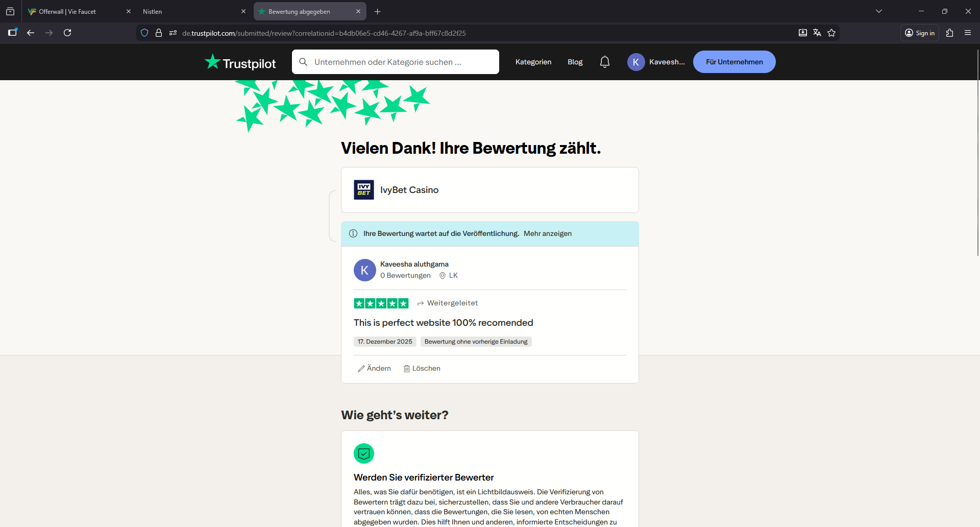Image resolution: width=980 pixels, height=527 pixels.
Task: Expand the list all tabs dropdown
Action: pyautogui.click(x=879, y=11)
